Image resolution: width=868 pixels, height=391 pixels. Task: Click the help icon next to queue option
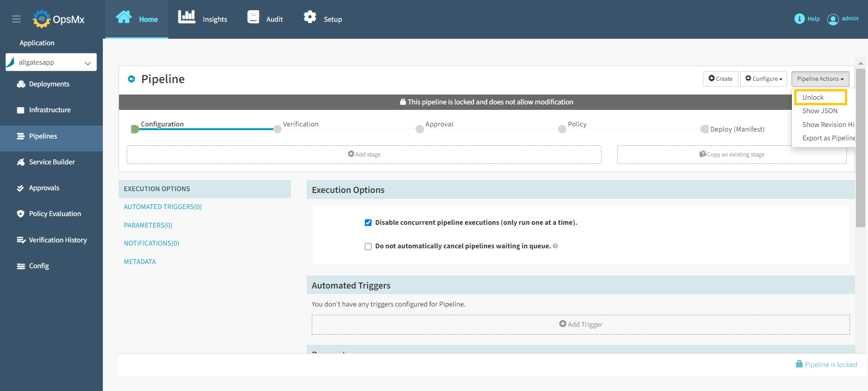coord(555,246)
